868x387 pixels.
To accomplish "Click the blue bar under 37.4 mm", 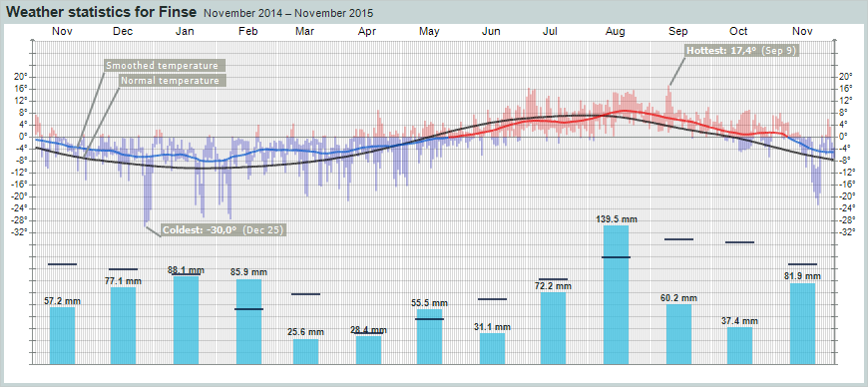I will point(739,346).
